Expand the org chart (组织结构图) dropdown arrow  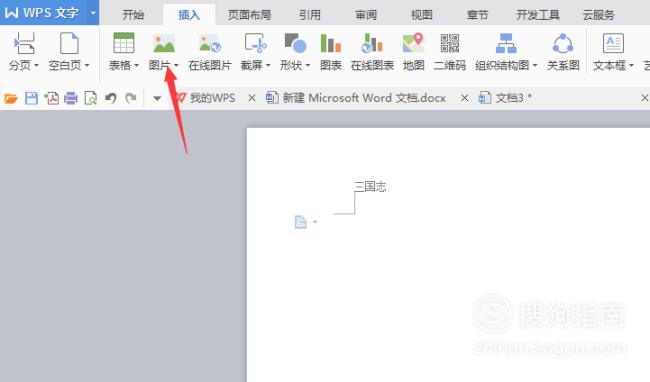(535, 65)
